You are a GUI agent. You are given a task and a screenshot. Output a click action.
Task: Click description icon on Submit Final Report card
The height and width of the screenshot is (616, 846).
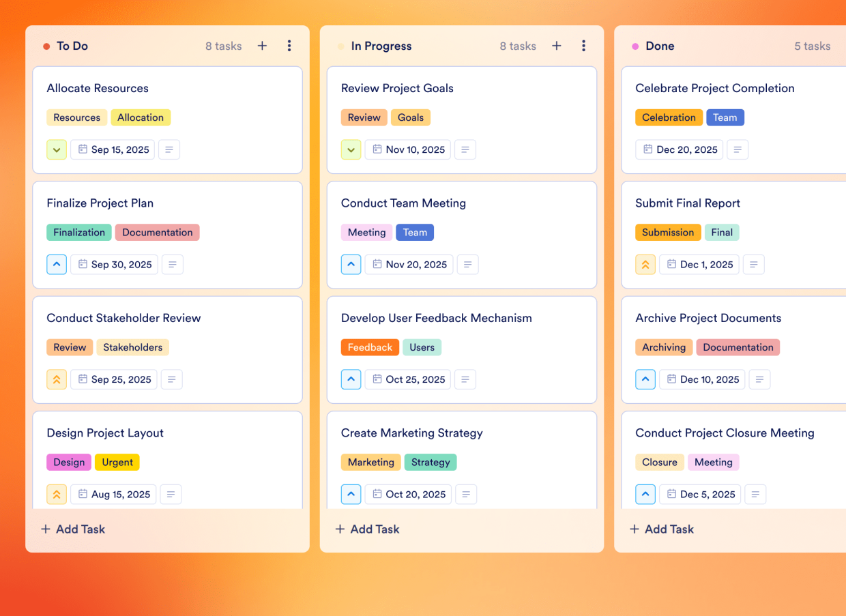click(753, 265)
